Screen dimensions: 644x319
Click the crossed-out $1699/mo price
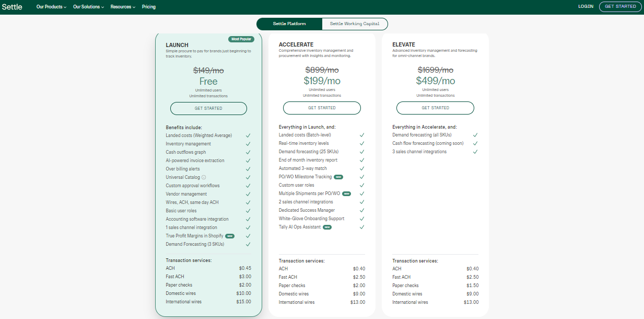click(x=436, y=70)
